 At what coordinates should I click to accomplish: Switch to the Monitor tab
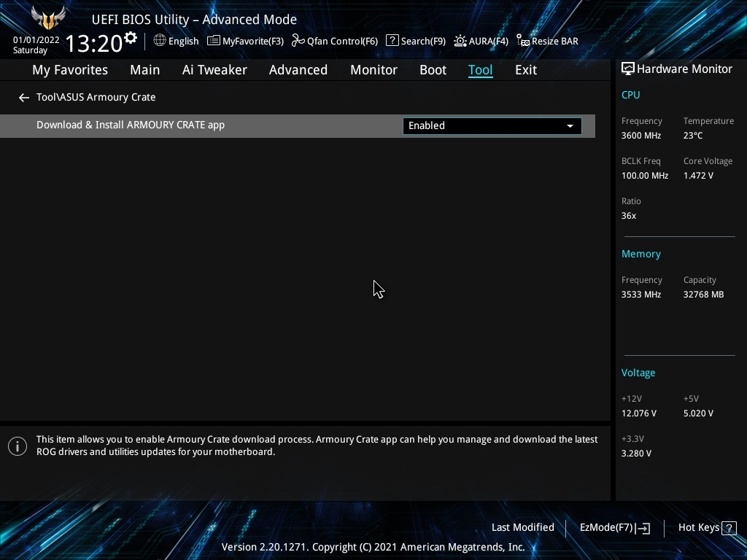tap(374, 70)
